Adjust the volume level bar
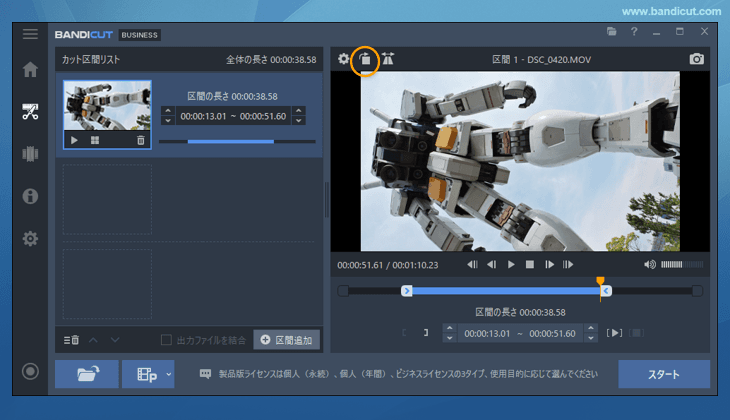Viewport: 730px width, 420px height. (682, 264)
